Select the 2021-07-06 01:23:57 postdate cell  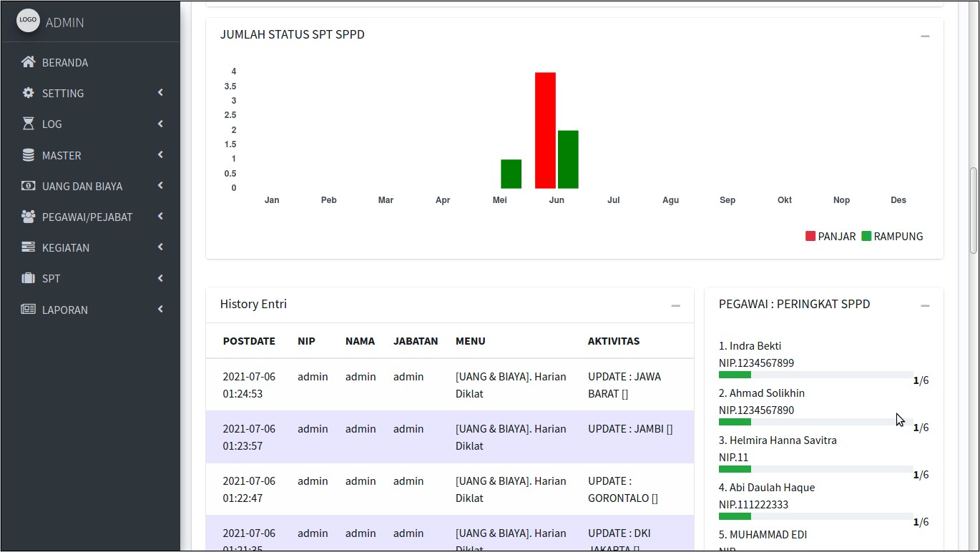(x=249, y=437)
